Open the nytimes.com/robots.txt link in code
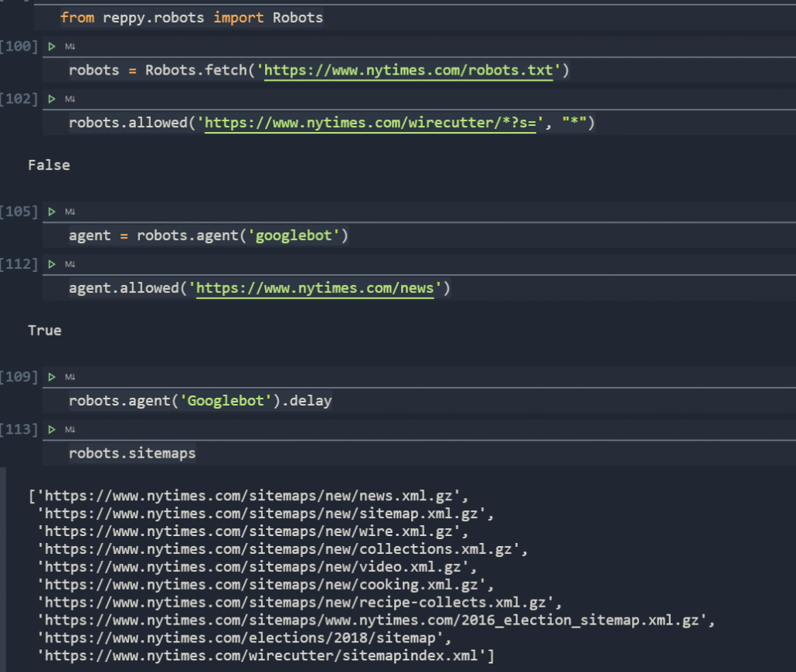Image resolution: width=796 pixels, height=672 pixels. [408, 70]
